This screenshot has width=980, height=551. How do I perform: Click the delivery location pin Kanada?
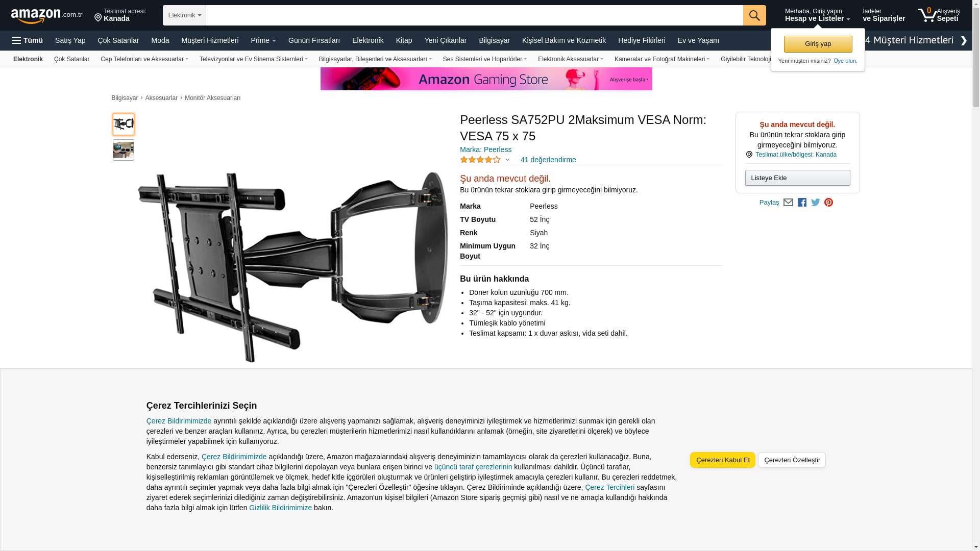coord(120,15)
